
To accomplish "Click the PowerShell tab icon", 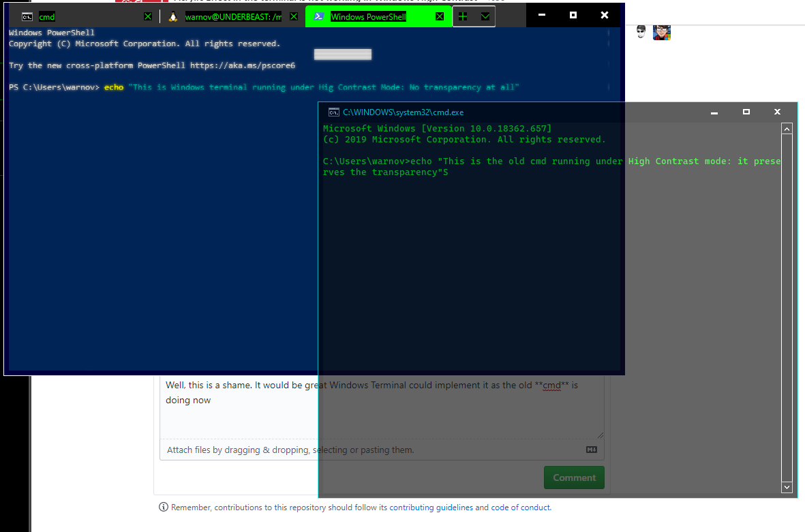I will pyautogui.click(x=319, y=16).
